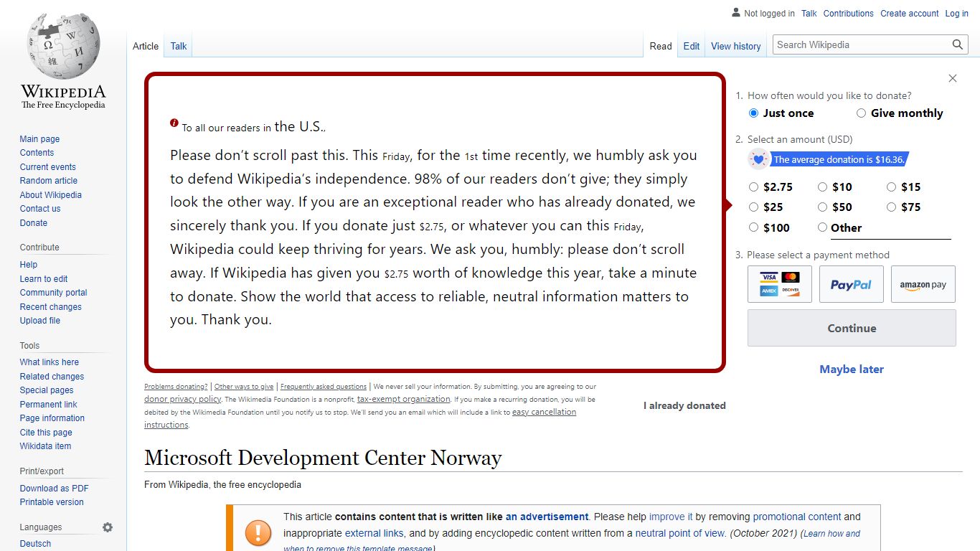The height and width of the screenshot is (551, 980).
Task: Open Recent changes link
Action: point(50,307)
